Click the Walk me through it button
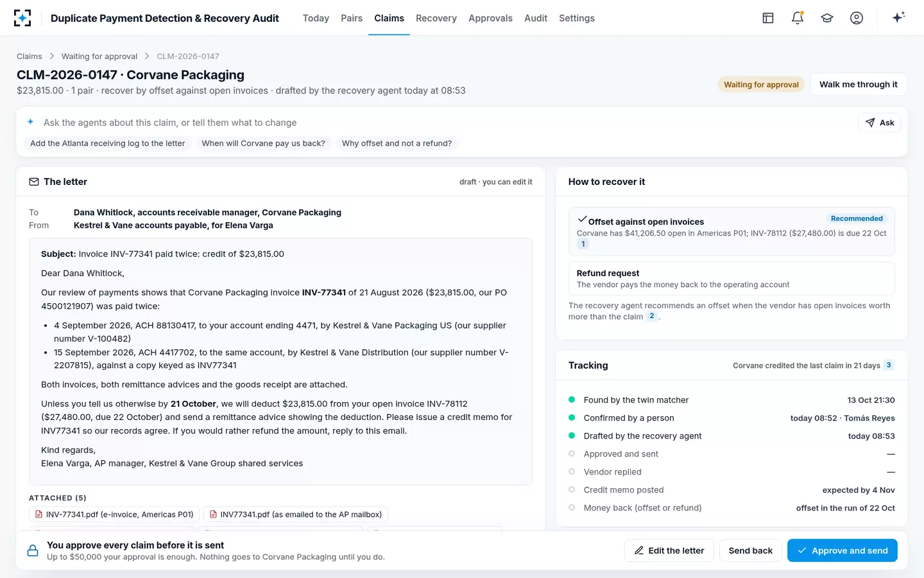The height and width of the screenshot is (578, 924). point(859,84)
